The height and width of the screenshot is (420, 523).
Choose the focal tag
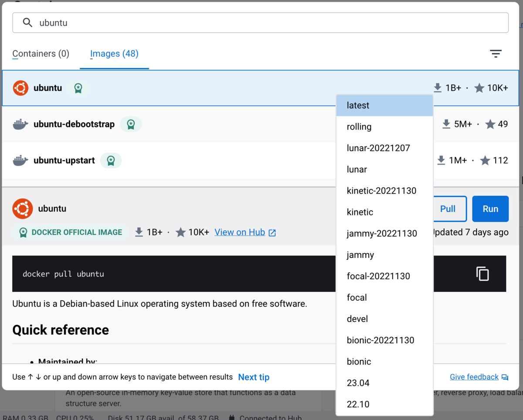pyautogui.click(x=384, y=298)
